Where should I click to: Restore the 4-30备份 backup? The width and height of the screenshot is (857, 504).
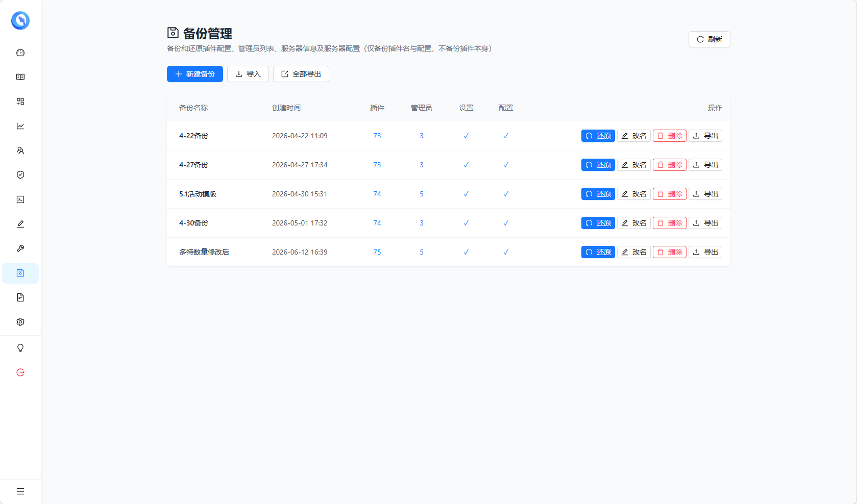[x=598, y=223]
